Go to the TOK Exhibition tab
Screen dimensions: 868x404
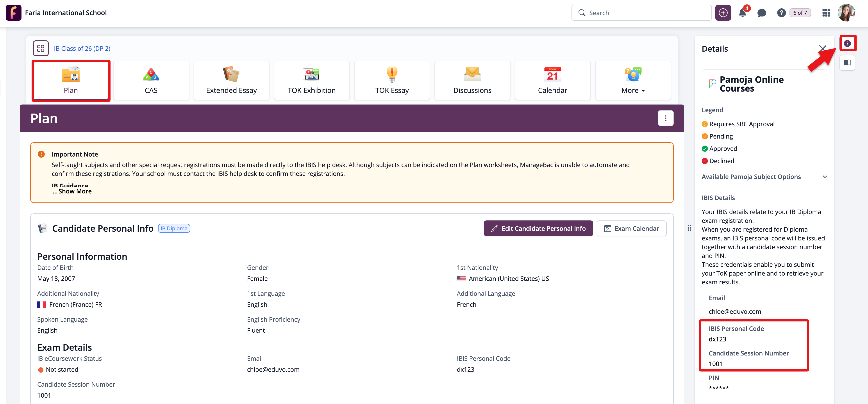click(x=311, y=81)
